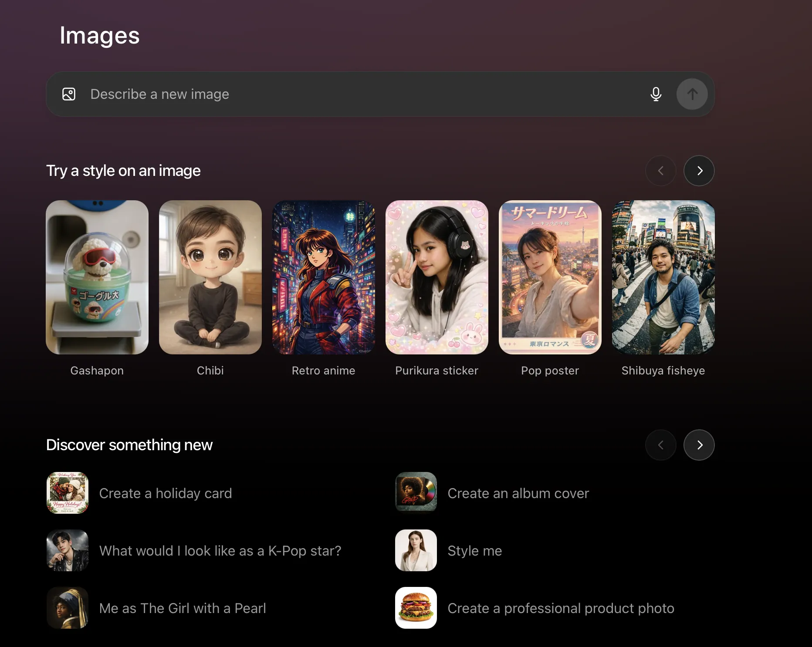Click the left arrow of the Discover carousel
This screenshot has height=647, width=812.
[x=660, y=445]
